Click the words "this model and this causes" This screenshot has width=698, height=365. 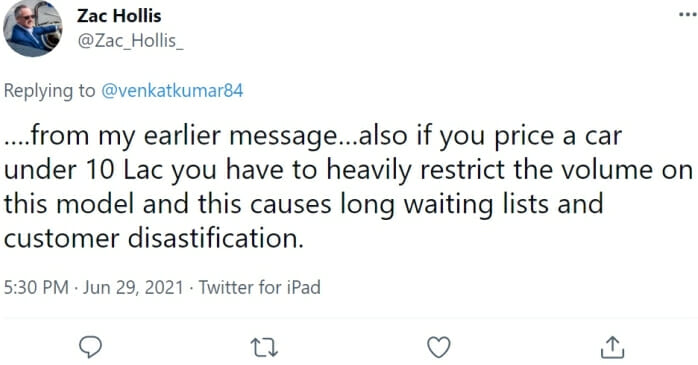(167, 204)
